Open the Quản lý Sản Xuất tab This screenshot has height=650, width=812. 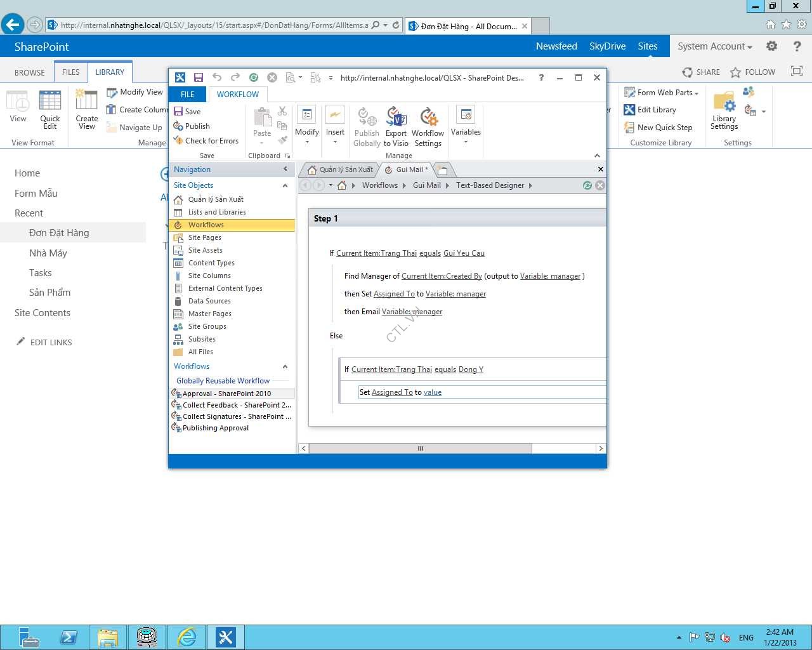click(341, 169)
